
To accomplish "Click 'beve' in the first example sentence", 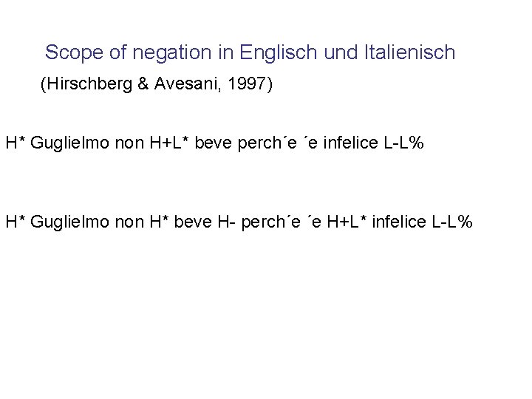I will [214, 143].
